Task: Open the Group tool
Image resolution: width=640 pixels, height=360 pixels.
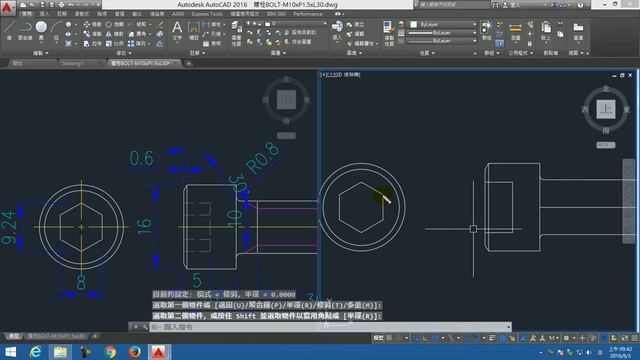Action: pos(487,31)
